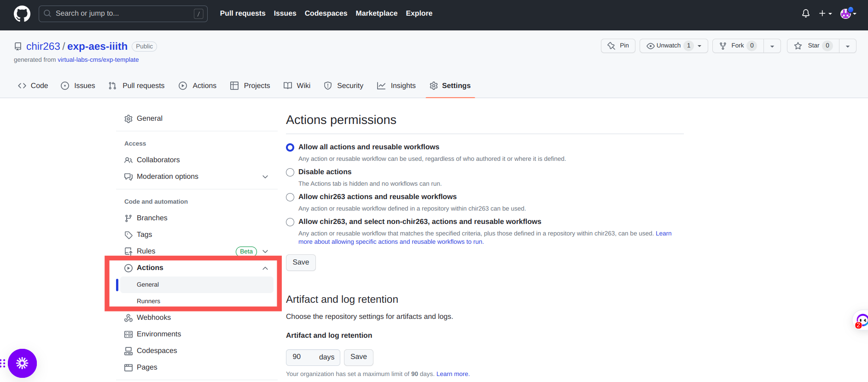868x382 pixels.
Task: Click the chat widget icon at right edge
Action: click(x=861, y=321)
